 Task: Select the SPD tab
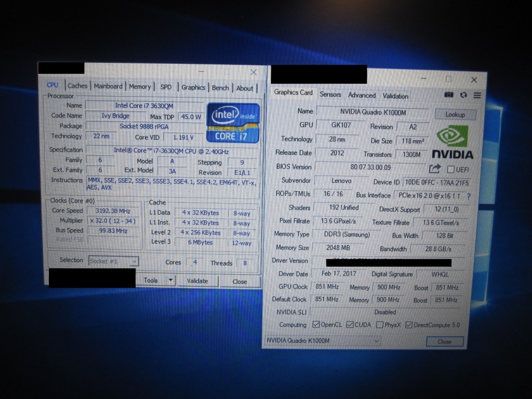coord(166,87)
